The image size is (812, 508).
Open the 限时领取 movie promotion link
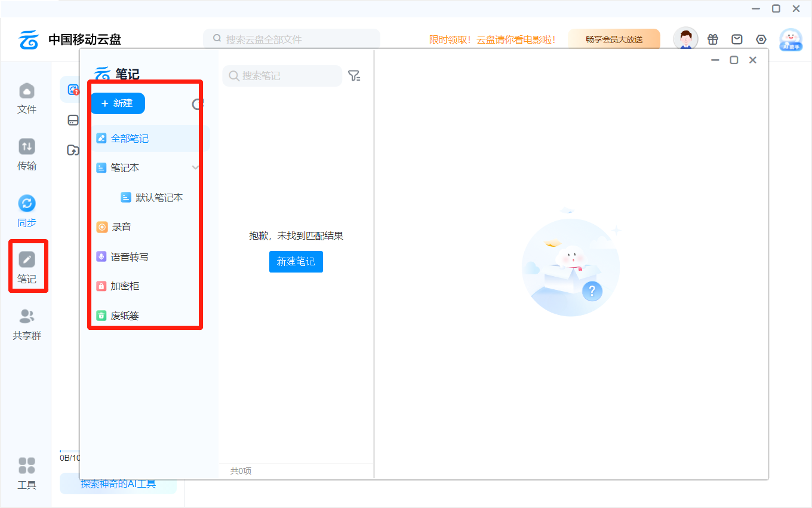[492, 39]
